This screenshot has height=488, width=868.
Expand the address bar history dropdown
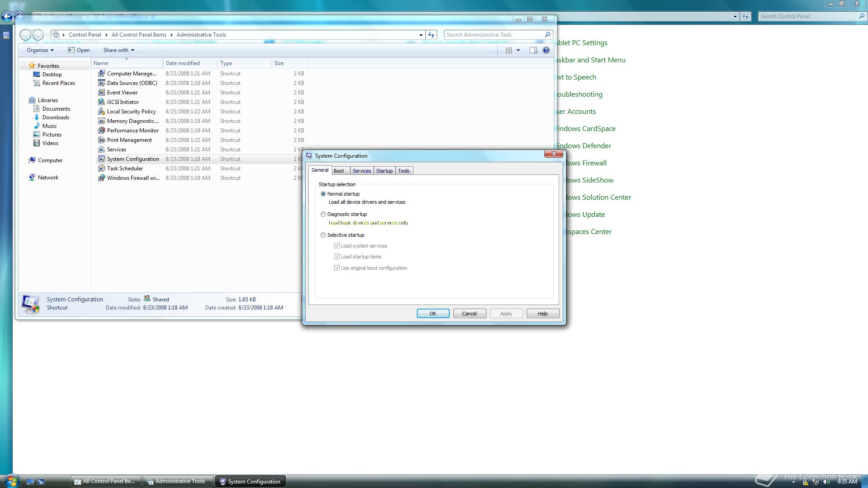(421, 35)
